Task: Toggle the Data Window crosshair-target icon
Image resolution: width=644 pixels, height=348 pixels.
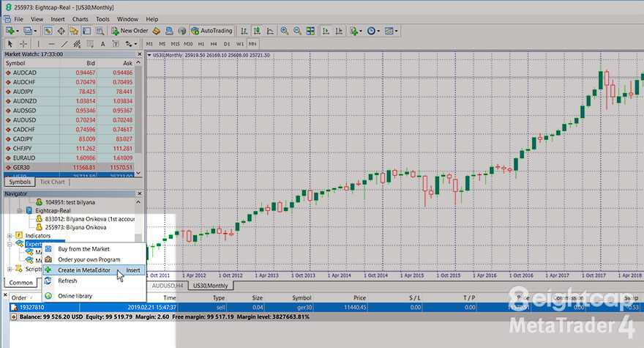Action: tap(61, 31)
